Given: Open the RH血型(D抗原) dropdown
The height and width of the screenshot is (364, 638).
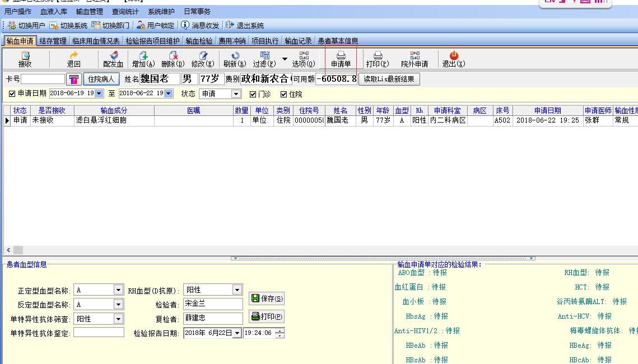Looking at the screenshot, I should click(237, 290).
